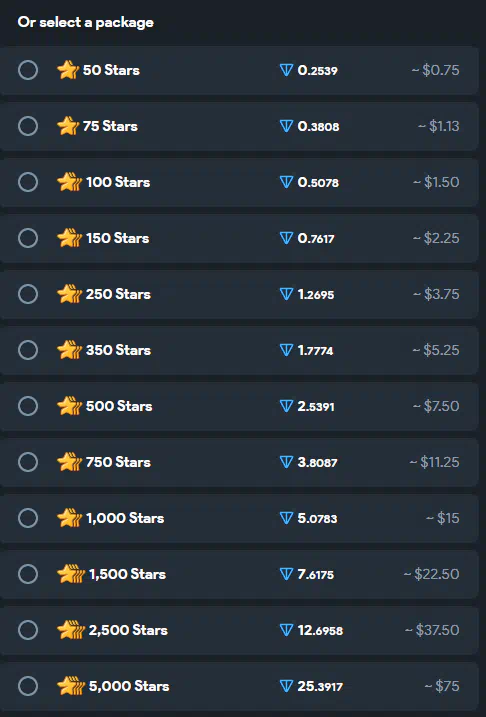Screen dimensions: 486x717
Task: Click the 12.6958 TON amount
Action: [320, 631]
